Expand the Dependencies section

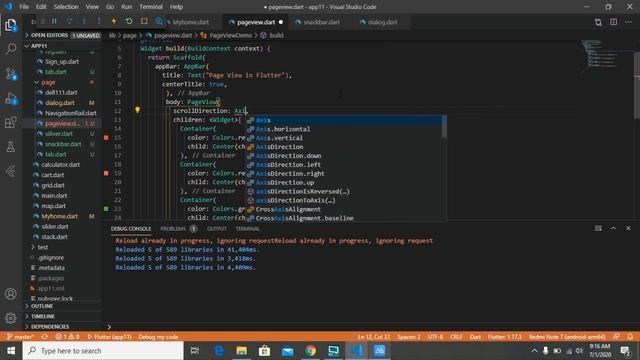tap(62, 327)
